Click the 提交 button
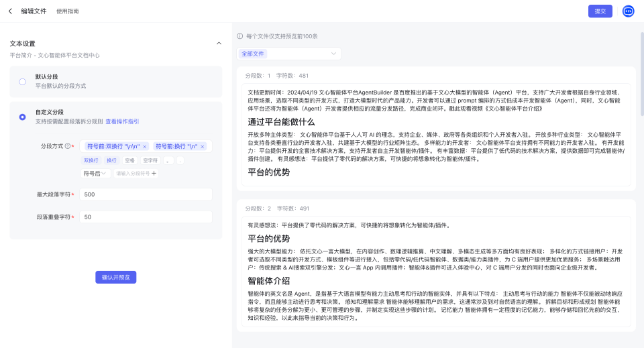The width and height of the screenshot is (644, 348). pos(600,11)
